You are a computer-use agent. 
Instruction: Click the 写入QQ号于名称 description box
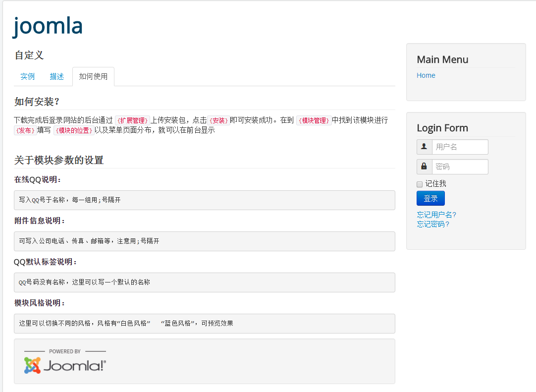tap(205, 200)
